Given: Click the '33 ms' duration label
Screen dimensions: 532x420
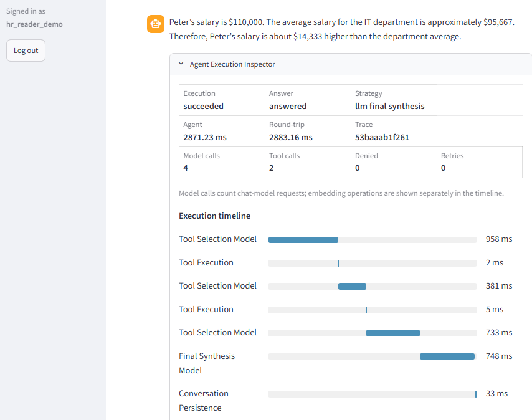Looking at the screenshot, I should (x=496, y=394).
